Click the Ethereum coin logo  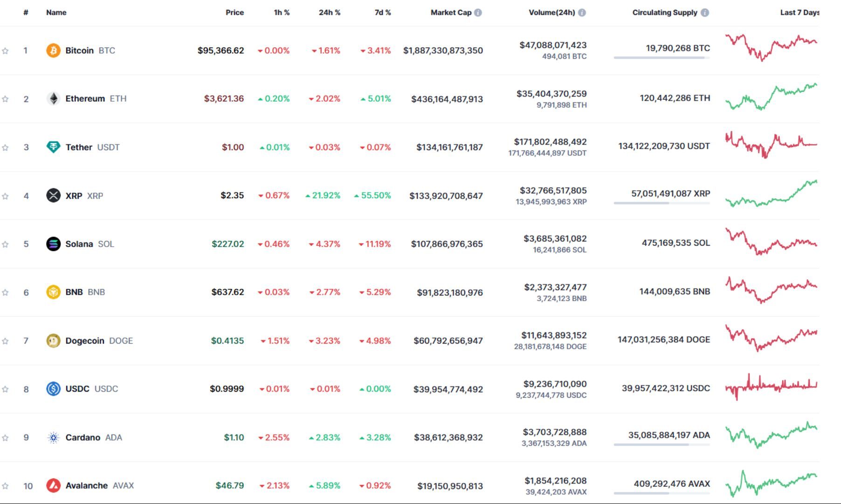point(53,99)
